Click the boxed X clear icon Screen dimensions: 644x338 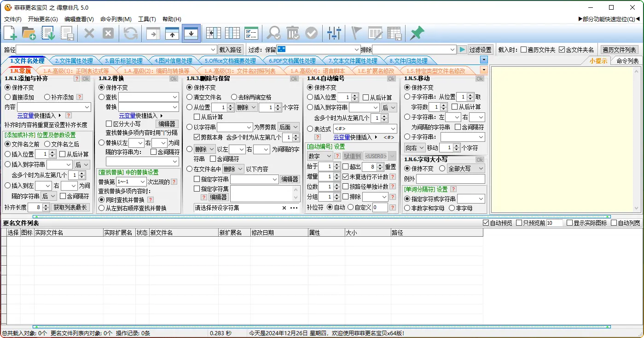click(108, 33)
